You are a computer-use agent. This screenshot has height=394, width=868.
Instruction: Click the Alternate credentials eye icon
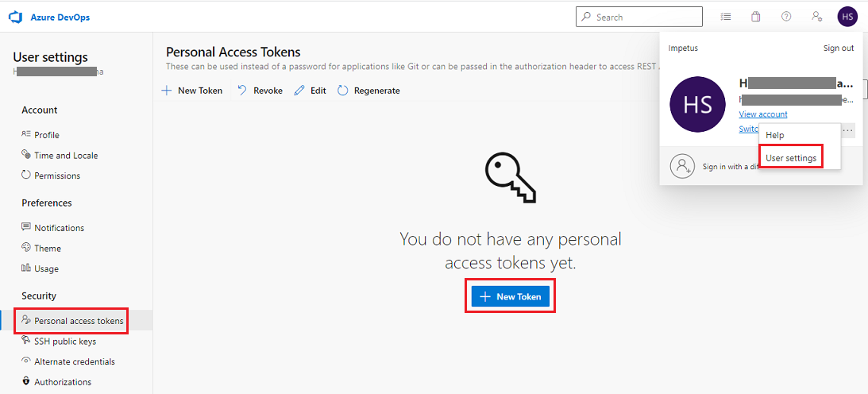pos(25,361)
